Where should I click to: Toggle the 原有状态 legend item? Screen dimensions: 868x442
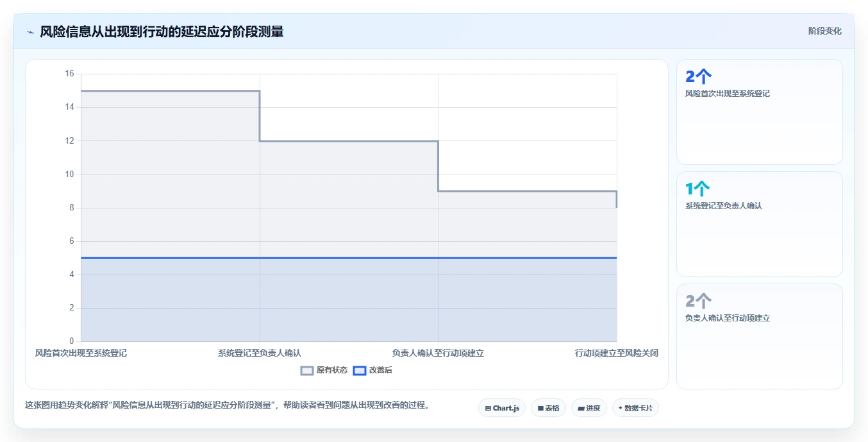324,370
